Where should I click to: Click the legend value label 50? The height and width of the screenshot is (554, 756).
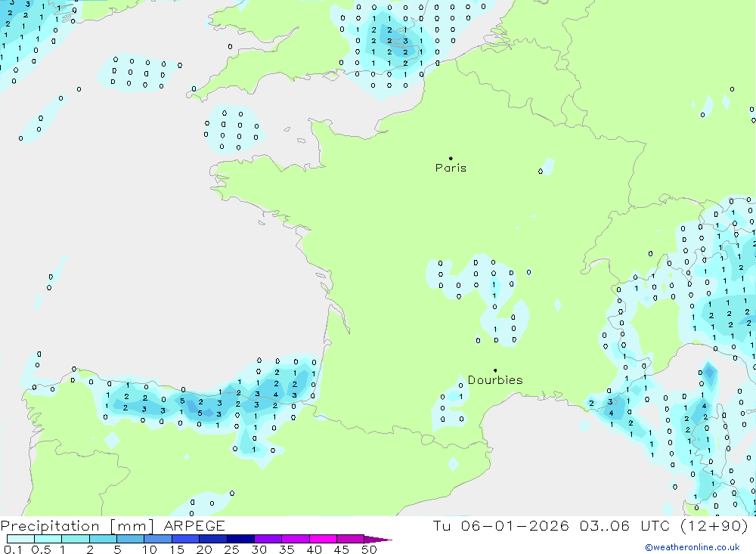(370, 549)
